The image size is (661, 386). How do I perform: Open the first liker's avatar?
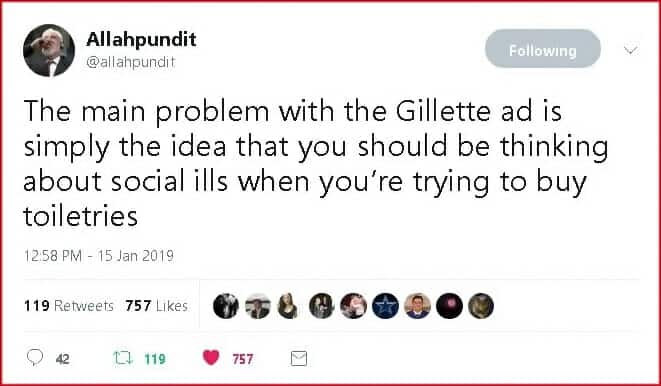(226, 306)
